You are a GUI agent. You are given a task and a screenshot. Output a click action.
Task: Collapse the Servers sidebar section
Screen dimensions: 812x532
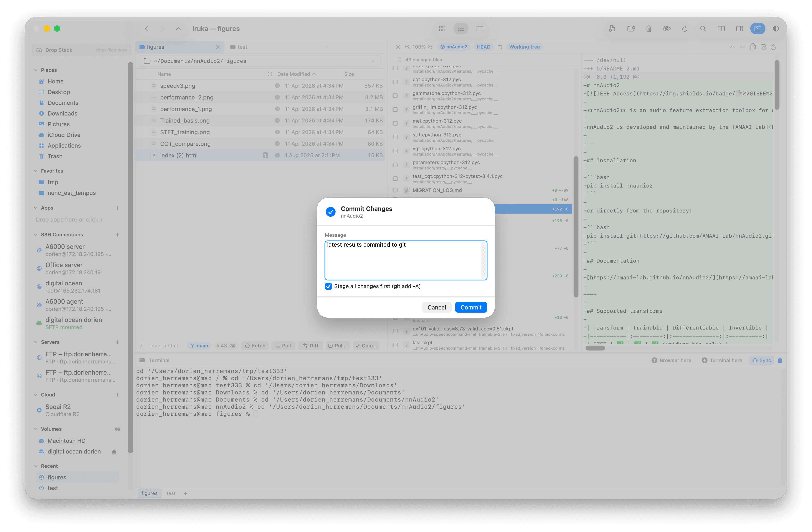[x=35, y=342]
